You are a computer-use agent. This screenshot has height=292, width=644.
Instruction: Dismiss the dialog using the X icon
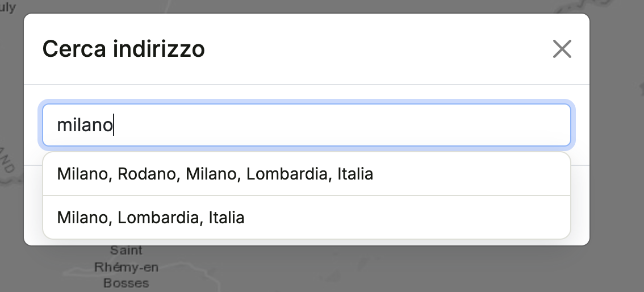562,49
